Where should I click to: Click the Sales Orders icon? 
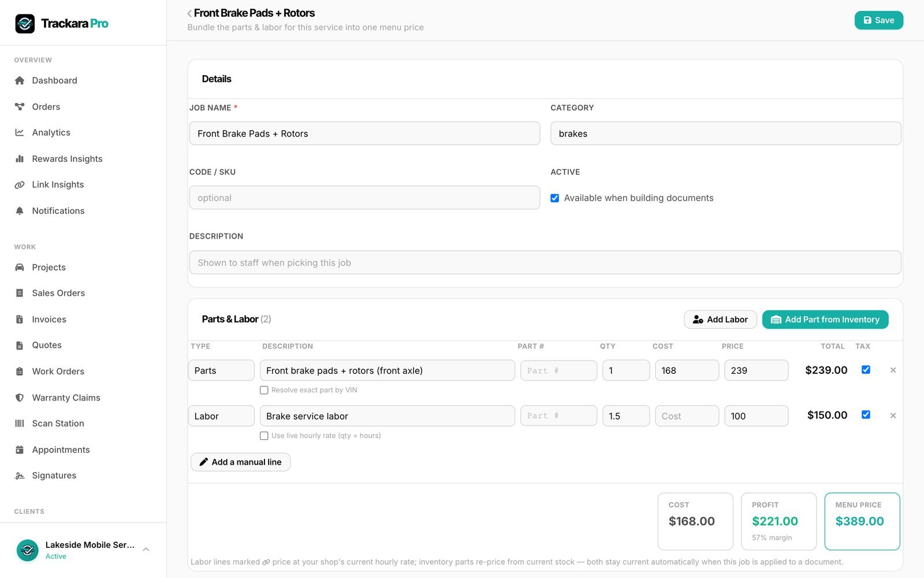point(20,293)
